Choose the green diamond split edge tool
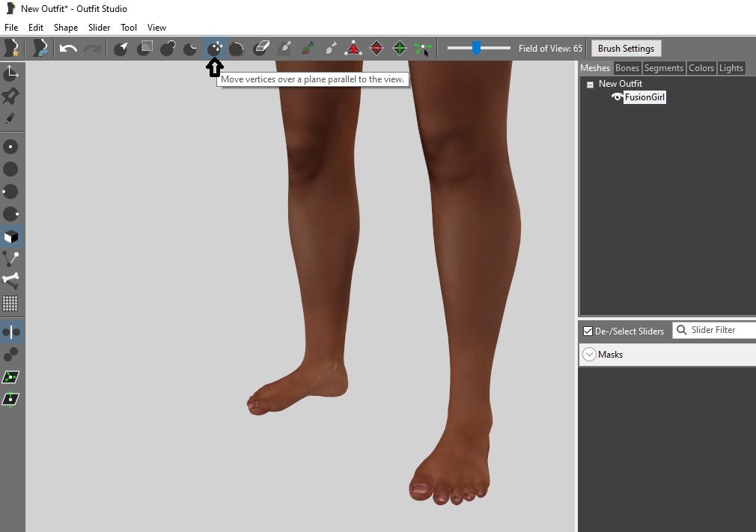756x532 pixels. [x=400, y=49]
